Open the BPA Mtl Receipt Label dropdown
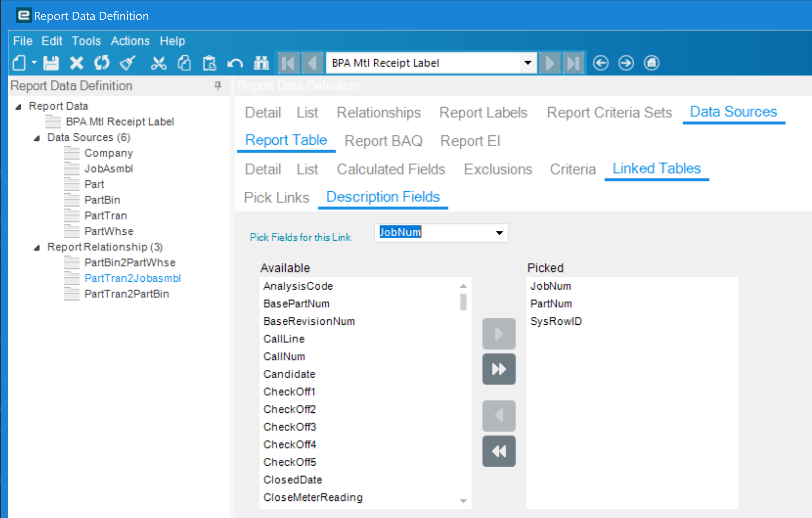The image size is (812, 518). tap(528, 63)
